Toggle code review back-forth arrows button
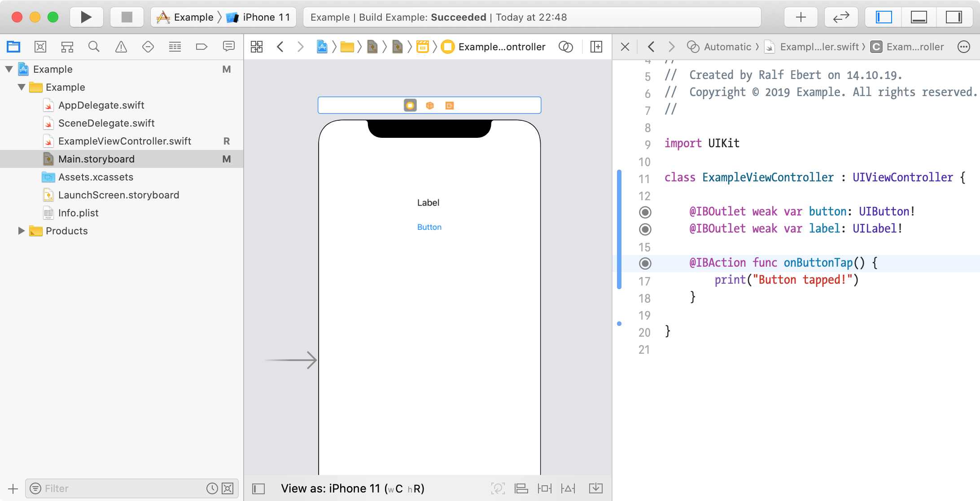 (x=841, y=17)
